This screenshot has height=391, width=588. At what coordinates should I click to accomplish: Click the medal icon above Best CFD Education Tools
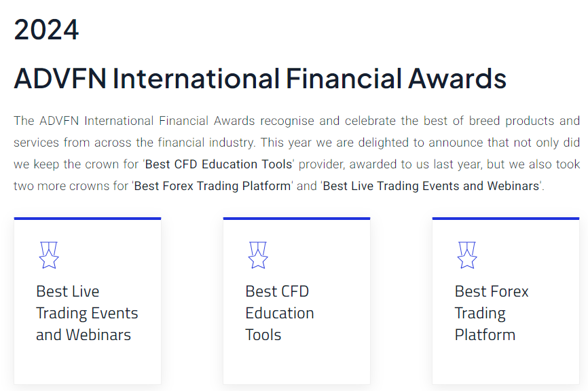point(258,255)
